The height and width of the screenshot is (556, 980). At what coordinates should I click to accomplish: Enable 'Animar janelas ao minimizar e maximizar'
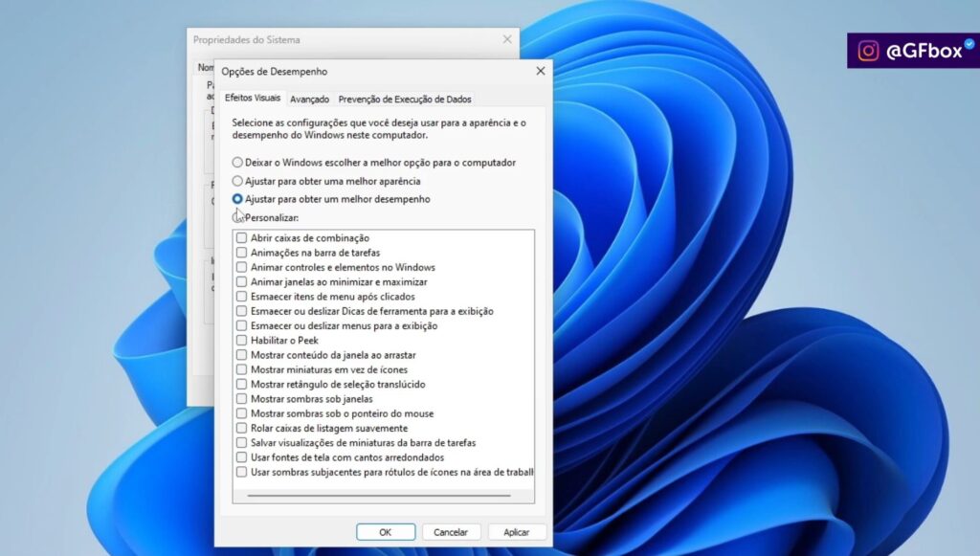pos(241,281)
